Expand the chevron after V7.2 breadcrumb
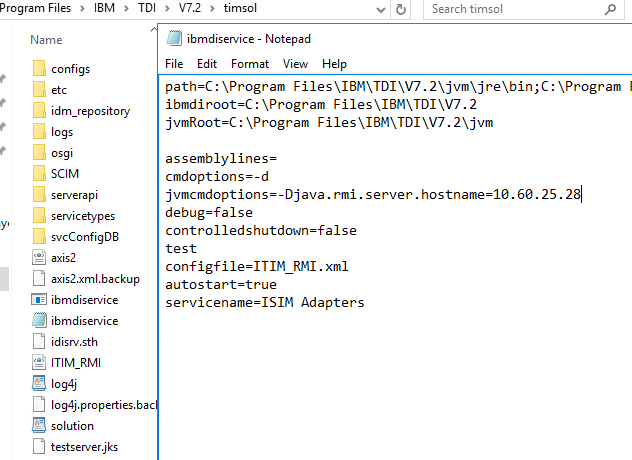This screenshot has width=632, height=460. (x=212, y=8)
